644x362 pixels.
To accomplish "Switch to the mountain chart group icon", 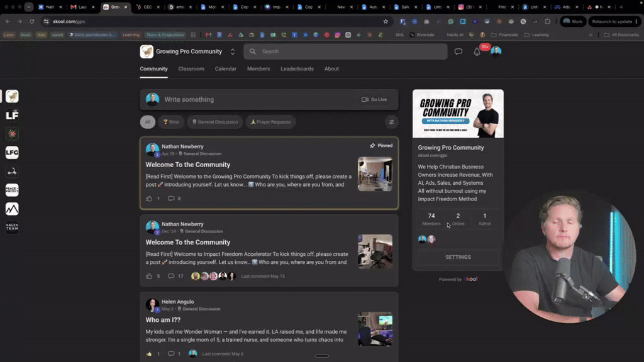I will [13, 209].
